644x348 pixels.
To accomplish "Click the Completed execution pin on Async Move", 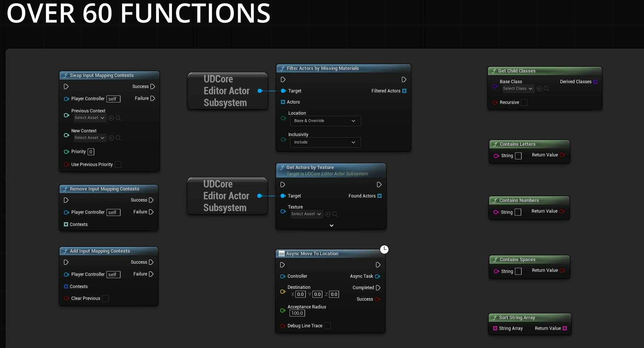I will click(x=378, y=288).
